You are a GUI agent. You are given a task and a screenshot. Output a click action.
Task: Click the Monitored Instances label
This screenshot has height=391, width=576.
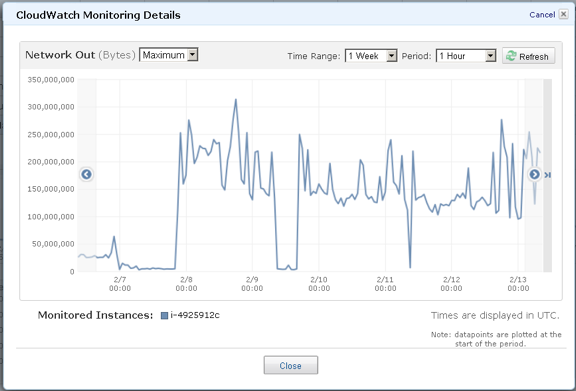96,315
